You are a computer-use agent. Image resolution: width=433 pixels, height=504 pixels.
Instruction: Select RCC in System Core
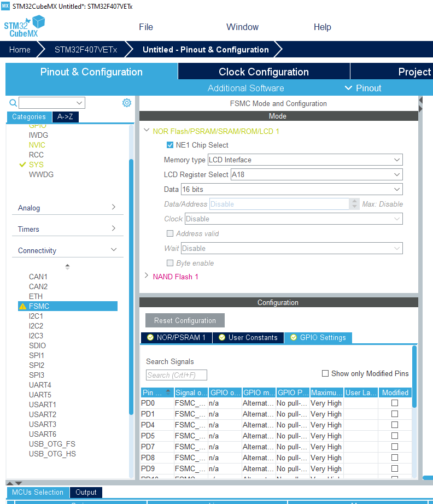[x=36, y=155]
